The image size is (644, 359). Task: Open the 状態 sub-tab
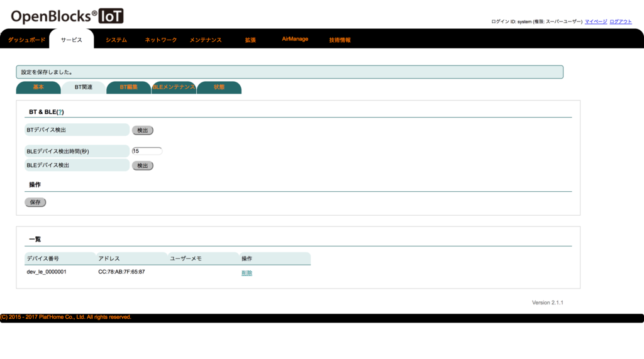pos(219,87)
